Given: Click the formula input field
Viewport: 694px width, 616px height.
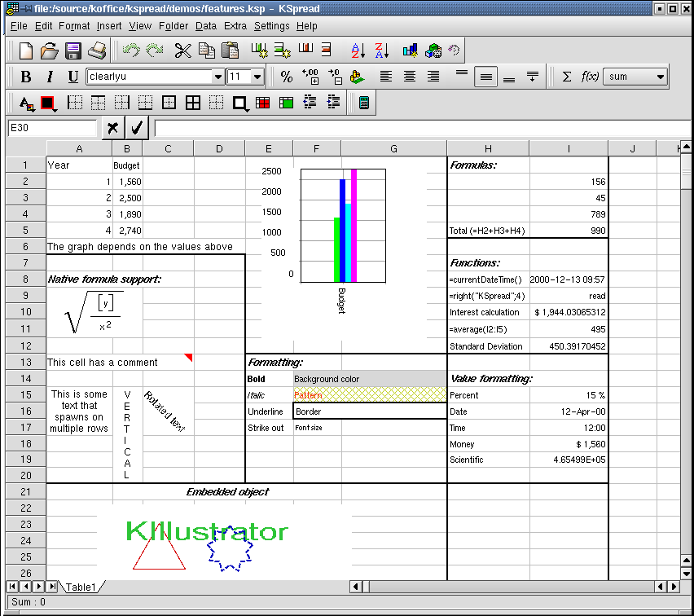Looking at the screenshot, I should point(423,129).
